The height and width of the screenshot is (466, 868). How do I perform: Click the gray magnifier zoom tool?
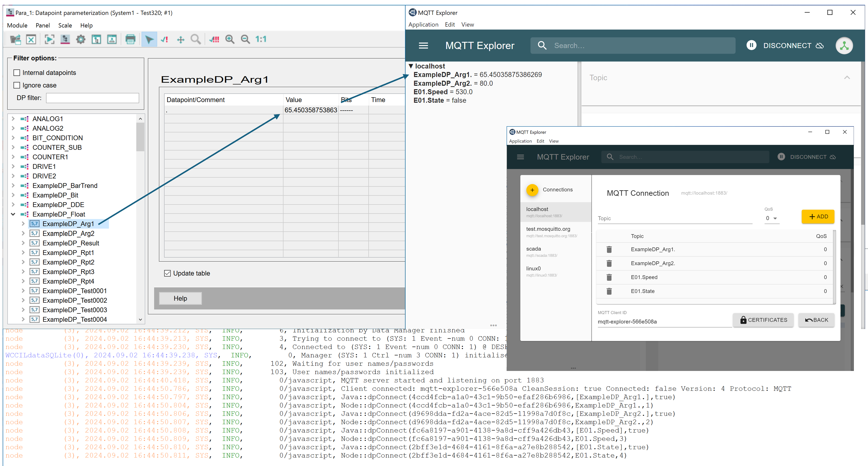click(196, 39)
